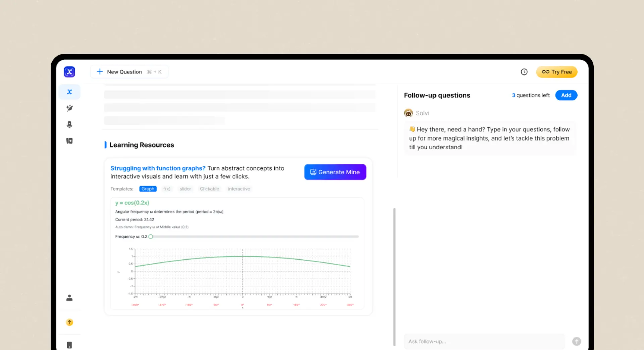
Task: Click the Ask follow-up input field
Action: [470, 341]
